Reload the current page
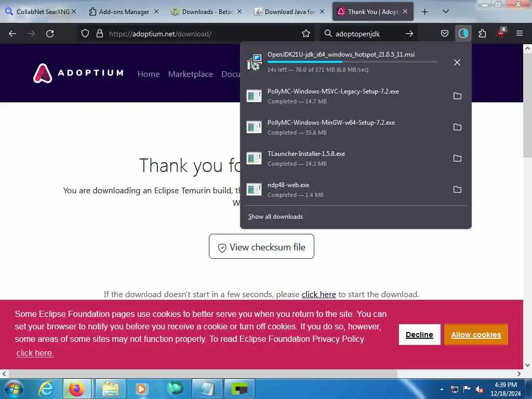 (x=50, y=34)
